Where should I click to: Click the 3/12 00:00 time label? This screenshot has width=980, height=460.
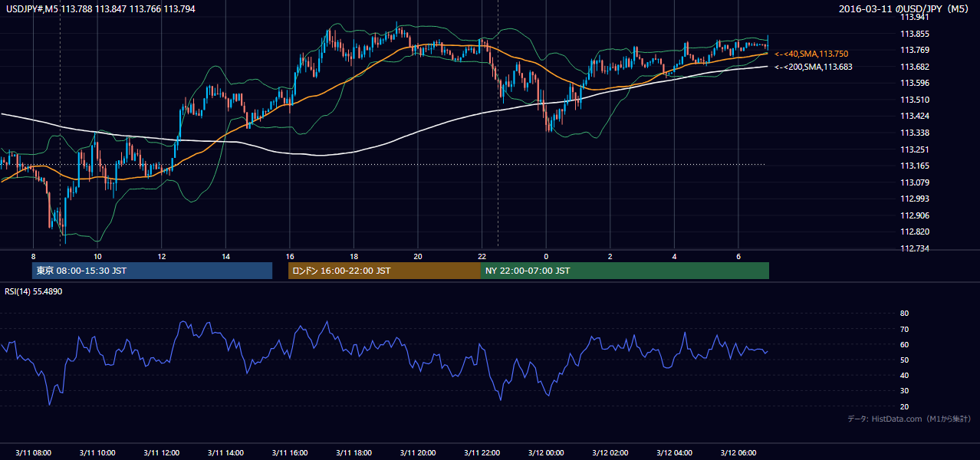point(546,453)
